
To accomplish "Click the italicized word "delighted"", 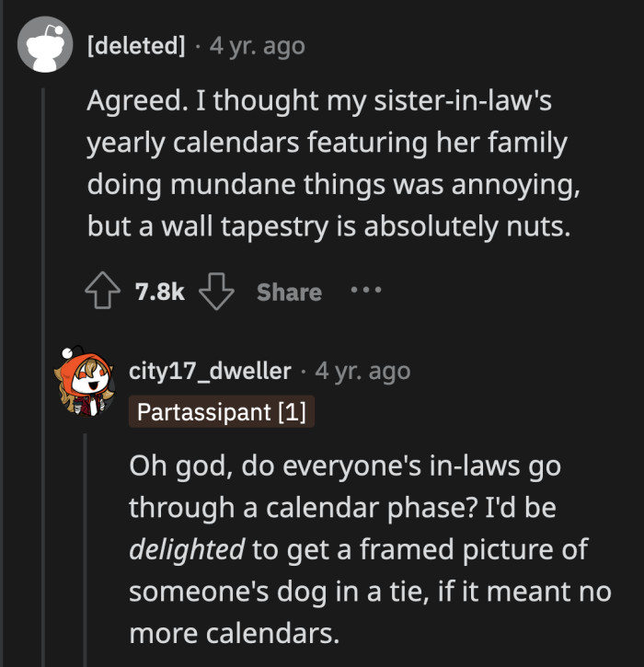I will click(x=187, y=549).
